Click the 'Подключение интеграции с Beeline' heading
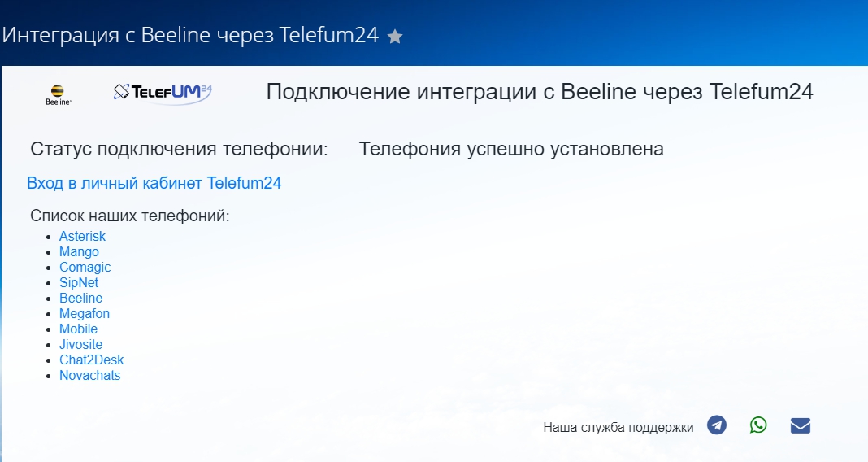The width and height of the screenshot is (868, 462). [x=540, y=92]
